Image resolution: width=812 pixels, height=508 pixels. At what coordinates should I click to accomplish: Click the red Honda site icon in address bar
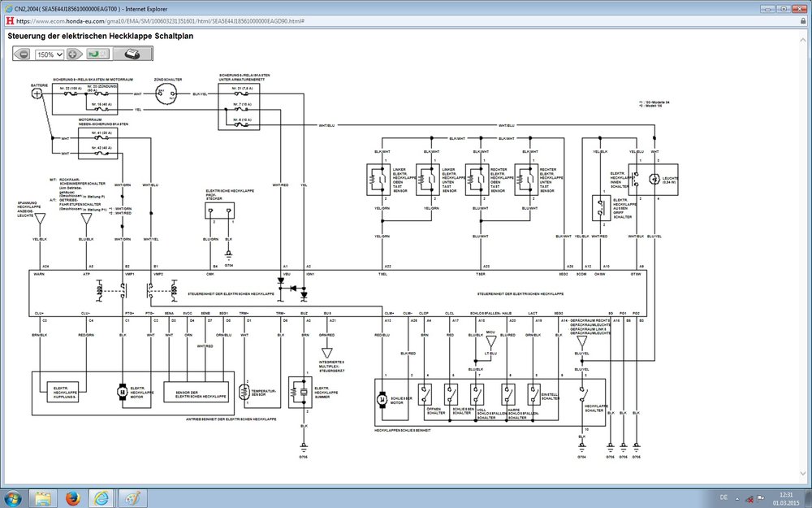[9, 21]
